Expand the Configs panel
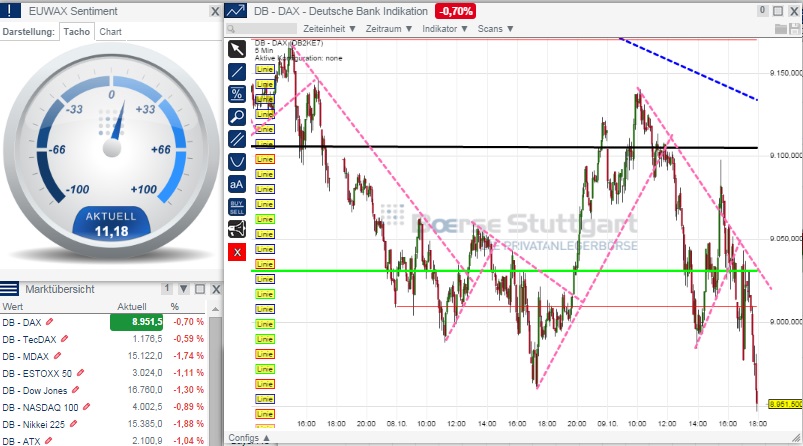The image size is (803, 446). click(249, 438)
